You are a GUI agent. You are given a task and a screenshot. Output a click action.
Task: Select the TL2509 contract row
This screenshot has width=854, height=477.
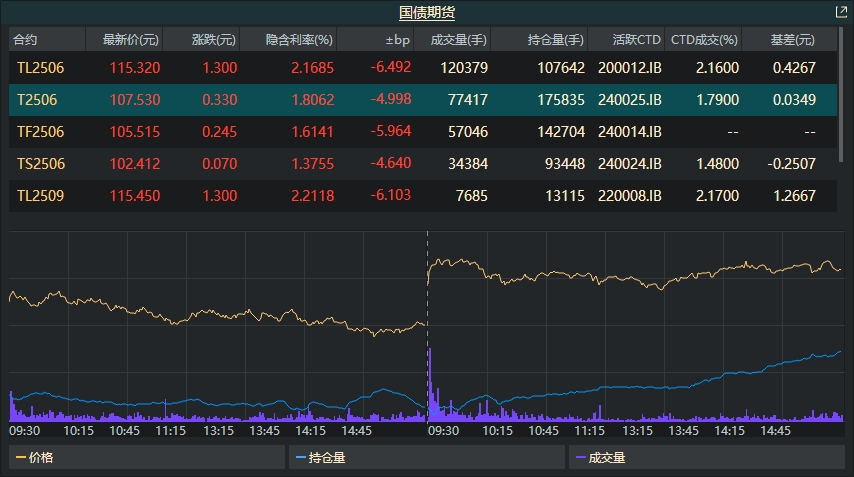tap(40, 196)
